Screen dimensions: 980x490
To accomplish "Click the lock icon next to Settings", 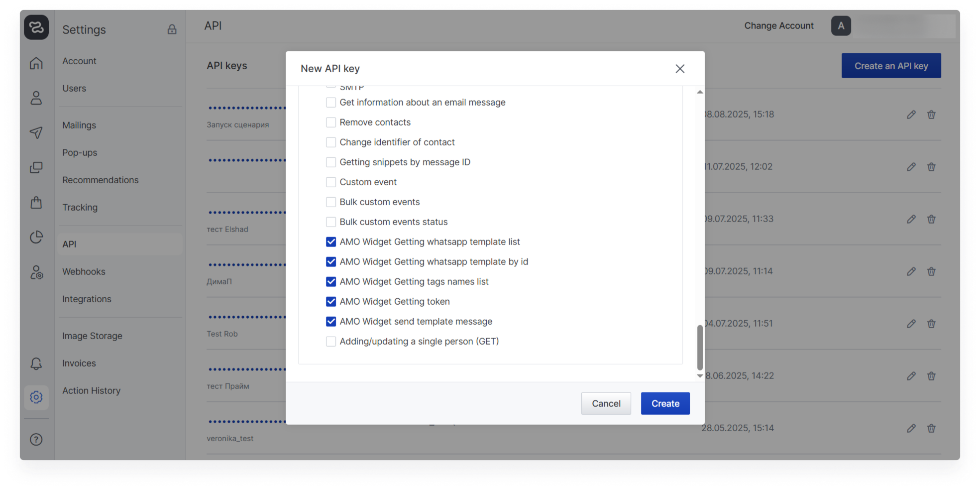I will (172, 29).
